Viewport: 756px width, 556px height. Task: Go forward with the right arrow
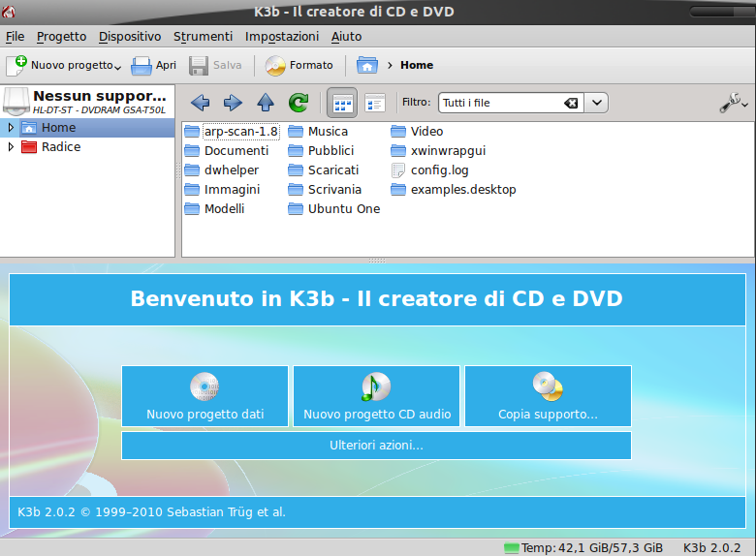coord(233,103)
